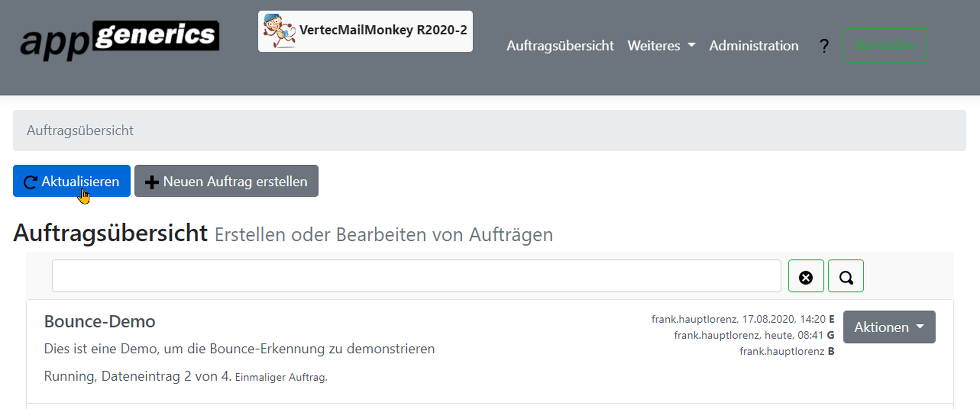Select Administration in the navigation bar
This screenshot has height=409, width=980.
pos(754,46)
